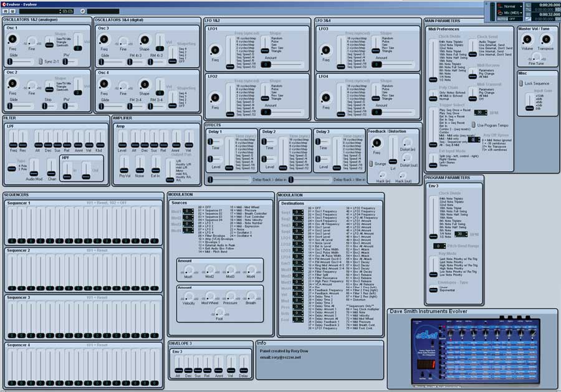
Task: Click the Osc 2 Slop slider handle
Action: tap(44, 106)
